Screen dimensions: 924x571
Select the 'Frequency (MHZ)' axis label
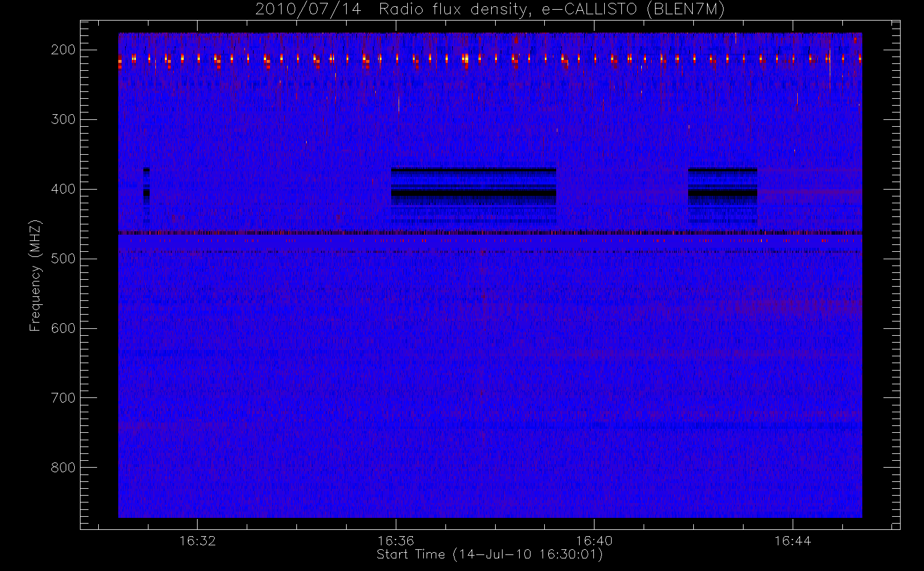tap(35, 275)
